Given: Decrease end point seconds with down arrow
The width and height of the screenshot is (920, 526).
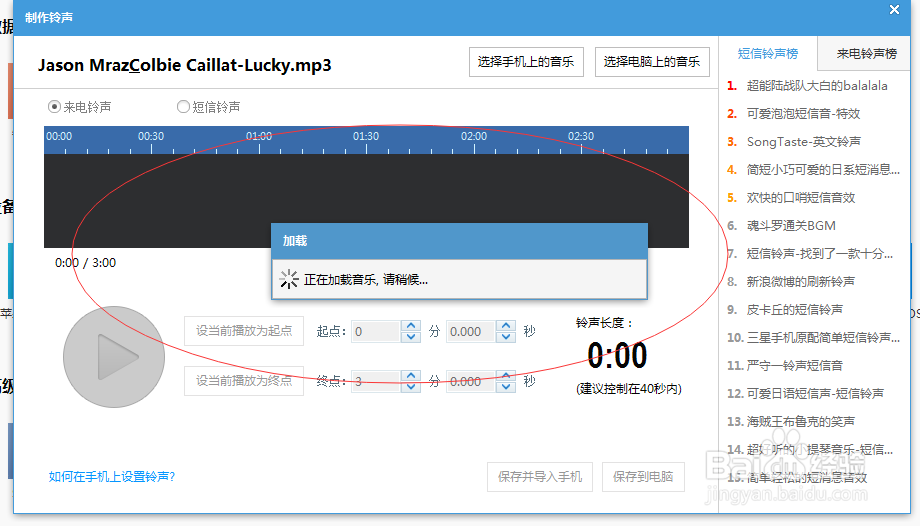Looking at the screenshot, I should pos(506,387).
